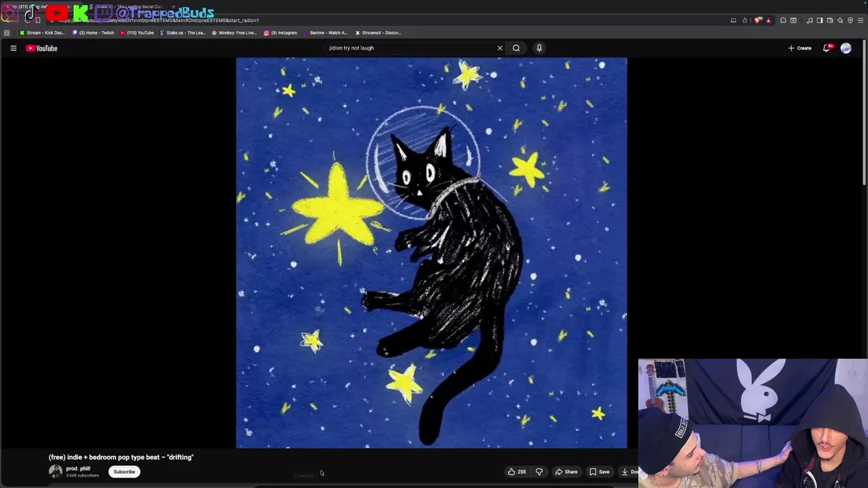Screen dimensions: 868x488
Task: Open a new browser tab with plus
Action: click(x=174, y=7)
